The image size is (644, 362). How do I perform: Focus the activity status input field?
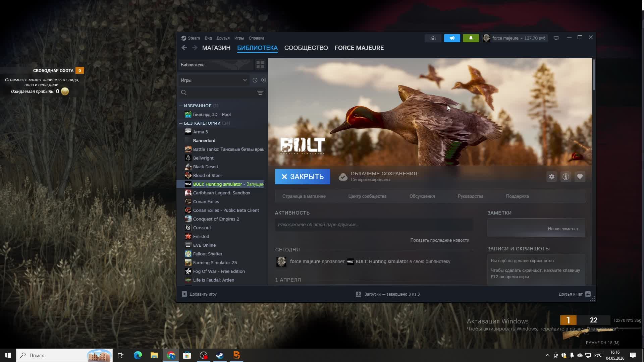click(x=374, y=225)
